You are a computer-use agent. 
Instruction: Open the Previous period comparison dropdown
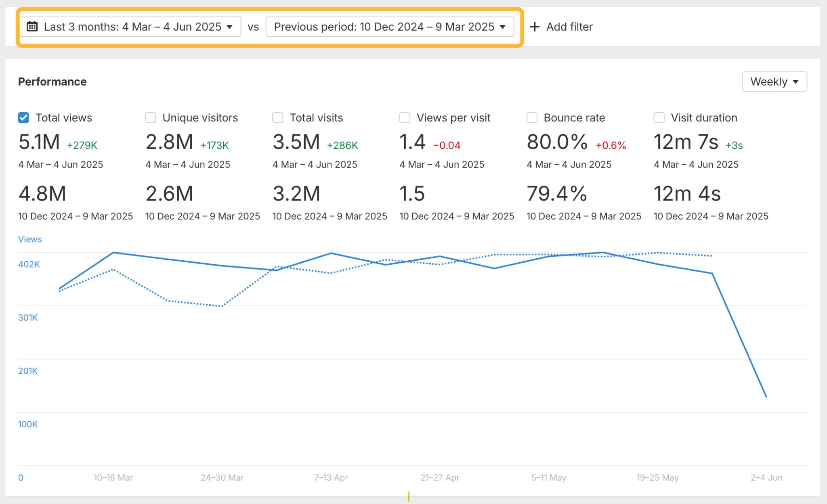click(390, 27)
